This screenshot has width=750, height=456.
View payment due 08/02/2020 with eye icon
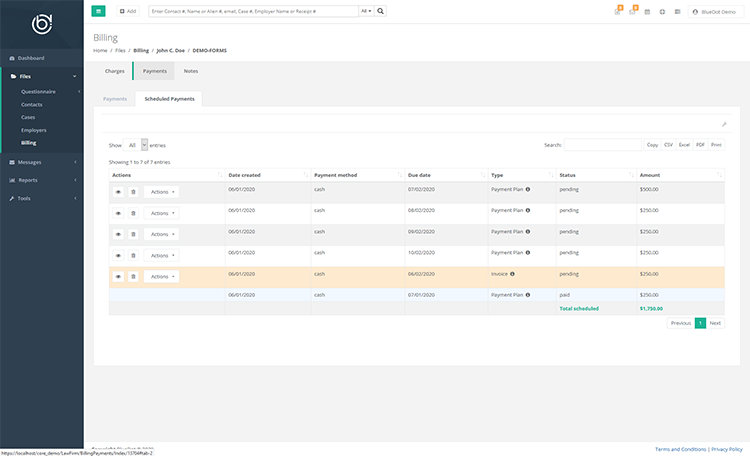(118, 213)
